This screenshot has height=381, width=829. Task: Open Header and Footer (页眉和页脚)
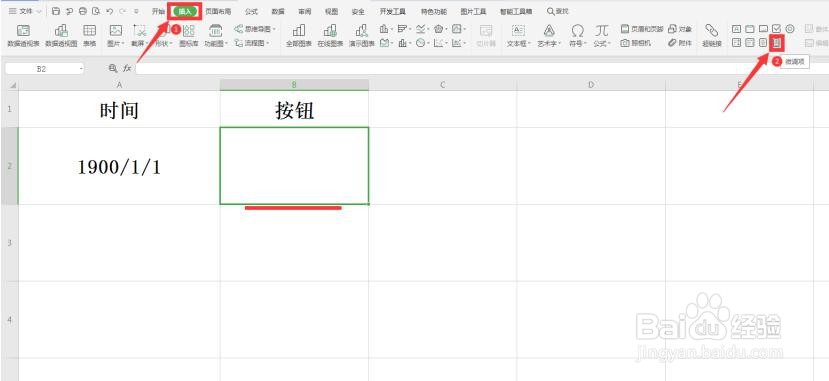642,29
